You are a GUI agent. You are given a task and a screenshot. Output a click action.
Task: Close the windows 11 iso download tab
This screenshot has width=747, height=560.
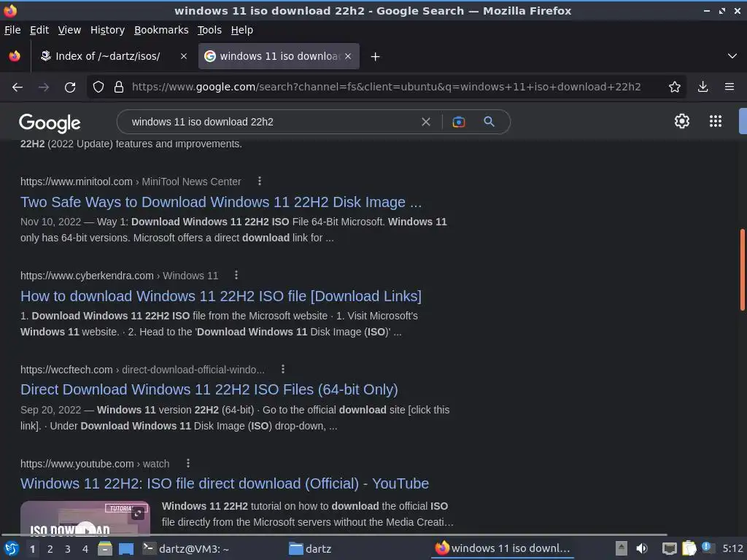pos(348,56)
